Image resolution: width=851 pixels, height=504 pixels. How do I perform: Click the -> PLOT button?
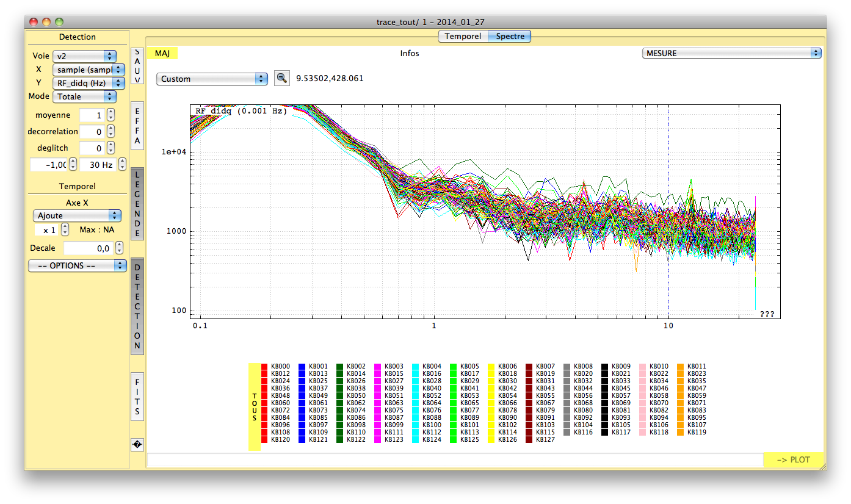(794, 460)
